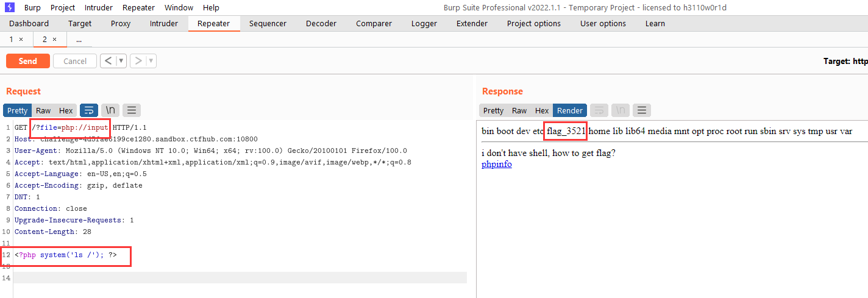Select Repeater sub-tab 1
The height and width of the screenshot is (298, 868).
[x=16, y=39]
